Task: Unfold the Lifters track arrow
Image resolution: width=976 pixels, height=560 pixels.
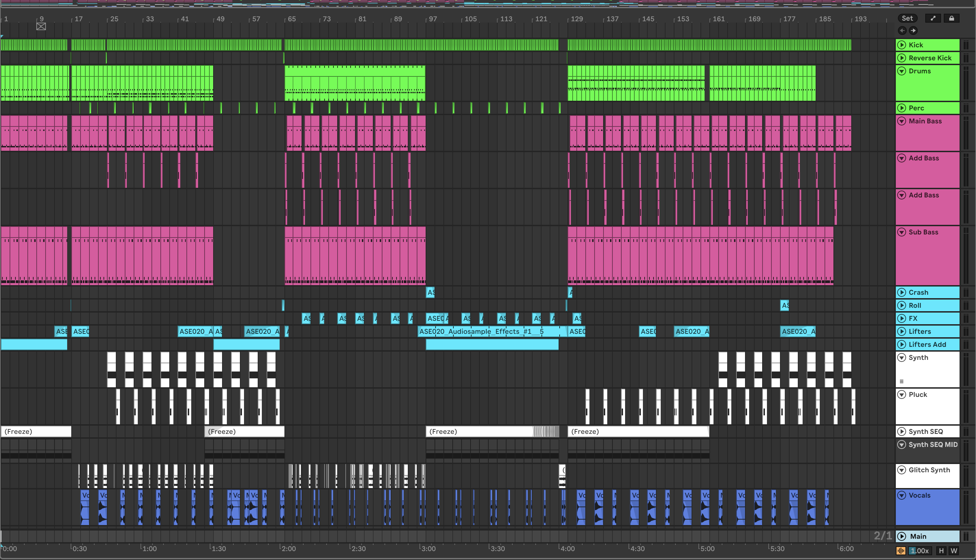Action: pyautogui.click(x=901, y=331)
